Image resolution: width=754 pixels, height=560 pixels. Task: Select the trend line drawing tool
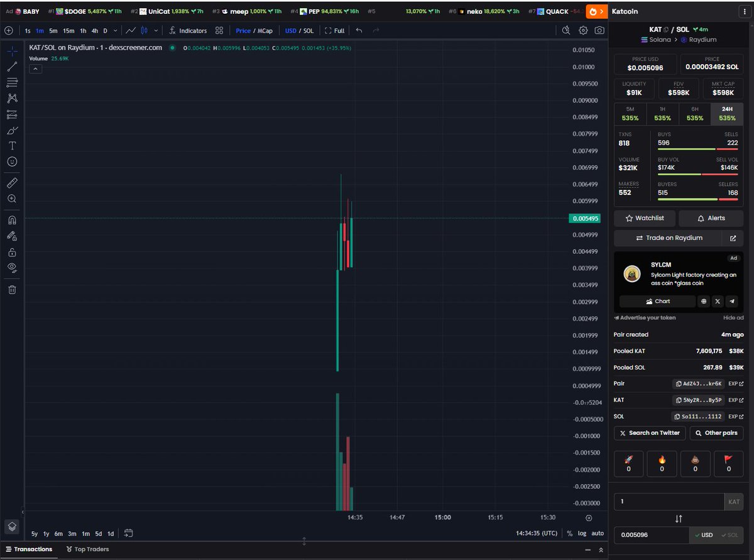pos(12,67)
